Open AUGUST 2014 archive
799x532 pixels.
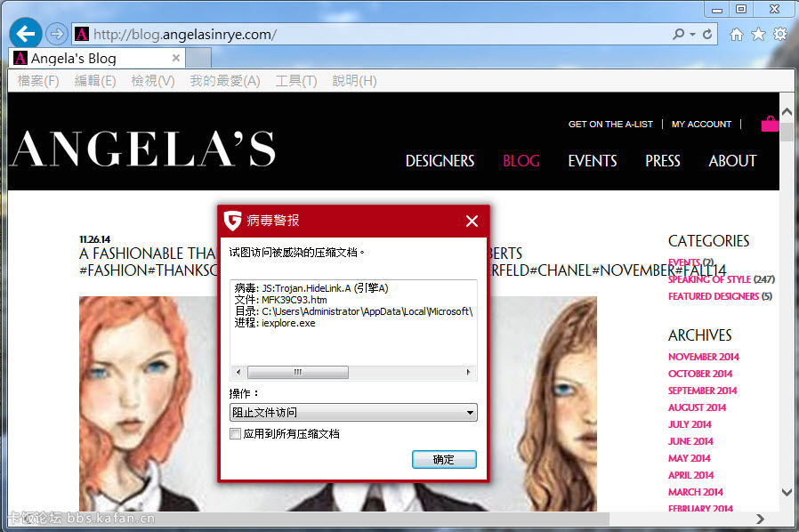pyautogui.click(x=697, y=407)
